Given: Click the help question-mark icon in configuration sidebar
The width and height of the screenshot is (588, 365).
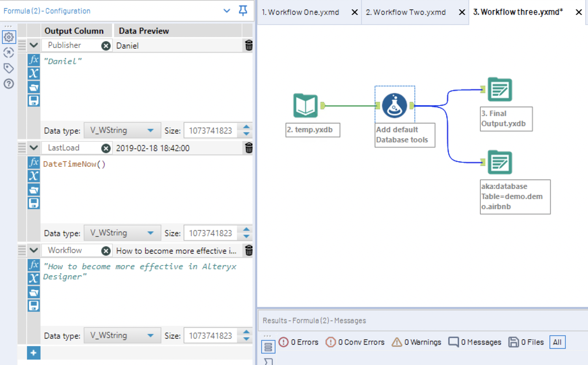Looking at the screenshot, I should (x=9, y=84).
